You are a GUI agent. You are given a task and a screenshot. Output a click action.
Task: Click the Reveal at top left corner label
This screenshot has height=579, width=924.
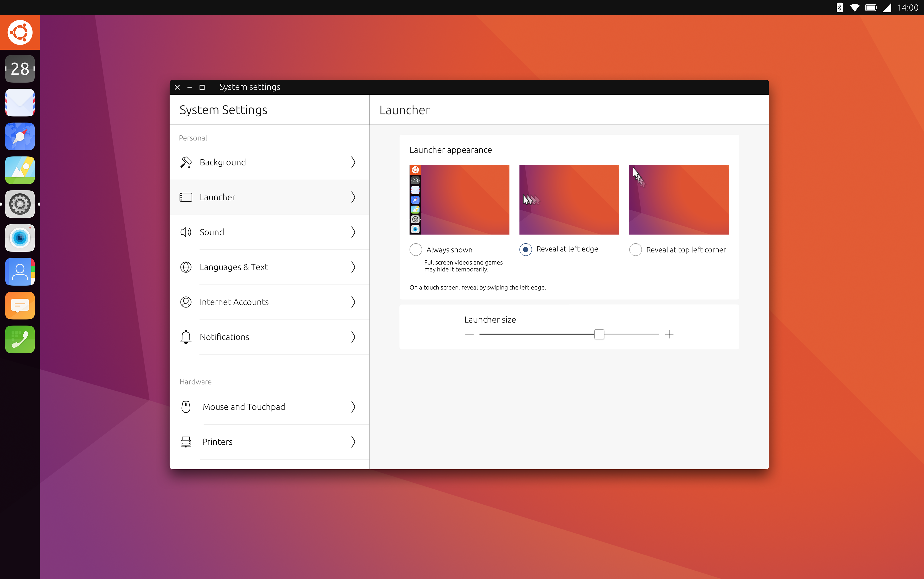[686, 250]
